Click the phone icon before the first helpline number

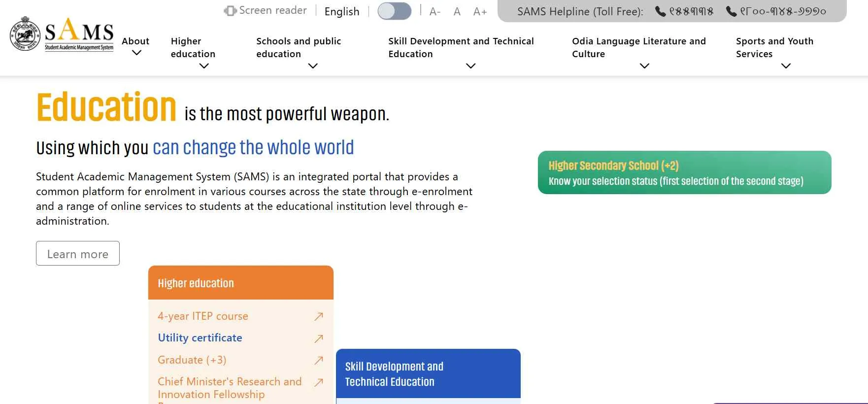pyautogui.click(x=660, y=11)
